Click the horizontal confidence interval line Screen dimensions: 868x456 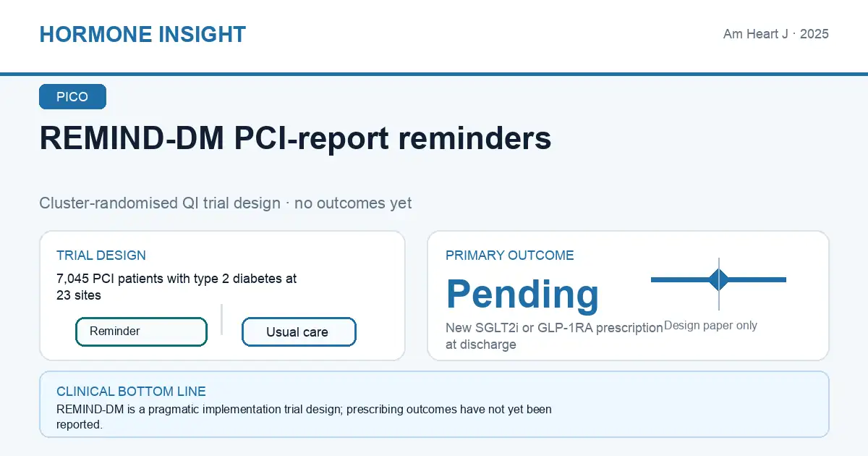[x=718, y=279]
